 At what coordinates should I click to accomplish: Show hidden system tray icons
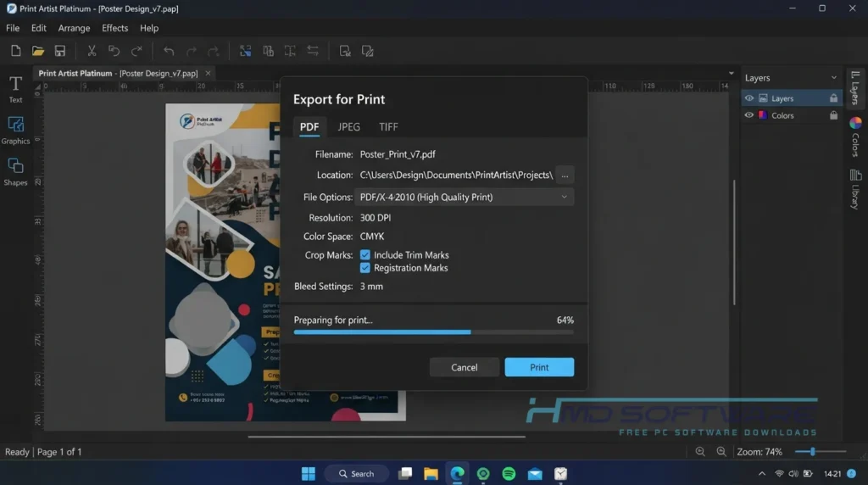(762, 473)
